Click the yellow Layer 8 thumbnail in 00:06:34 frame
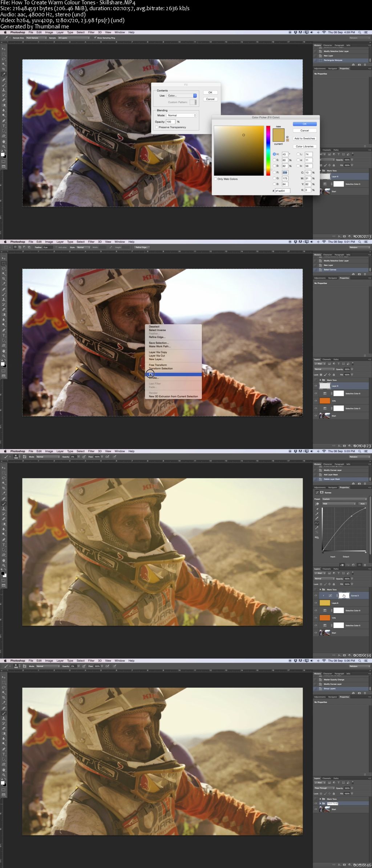This screenshot has height=868, width=372. (325, 603)
